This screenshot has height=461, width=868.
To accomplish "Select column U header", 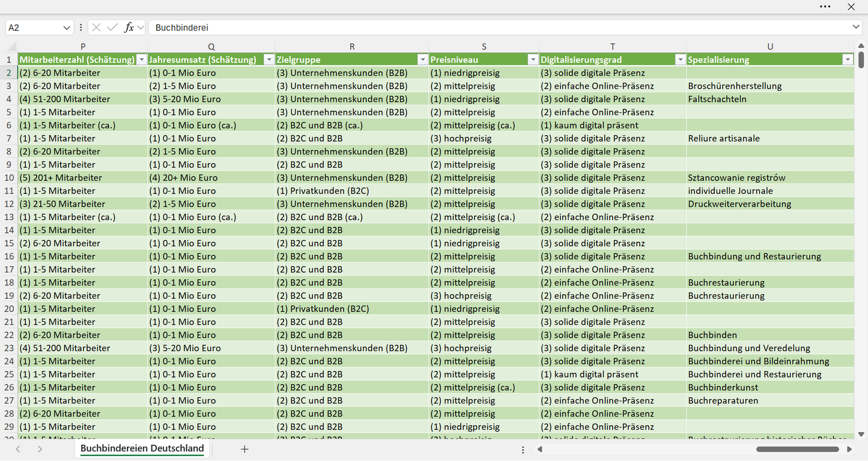I will pyautogui.click(x=770, y=47).
